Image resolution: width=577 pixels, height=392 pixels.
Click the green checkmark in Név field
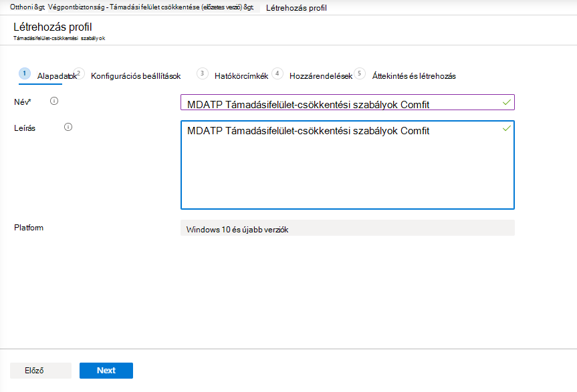[x=507, y=102]
